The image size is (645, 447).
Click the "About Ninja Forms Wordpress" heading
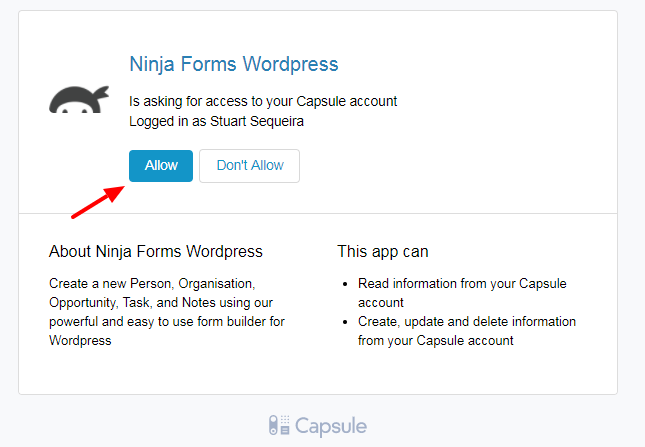click(156, 251)
